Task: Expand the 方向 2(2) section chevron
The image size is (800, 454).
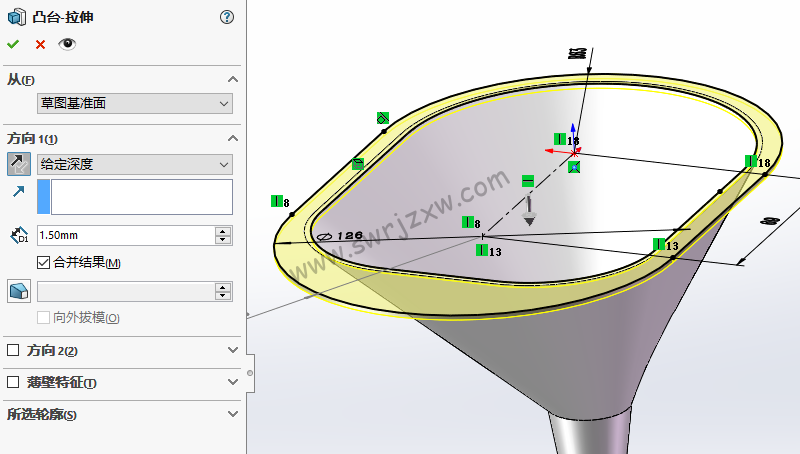Action: [233, 350]
